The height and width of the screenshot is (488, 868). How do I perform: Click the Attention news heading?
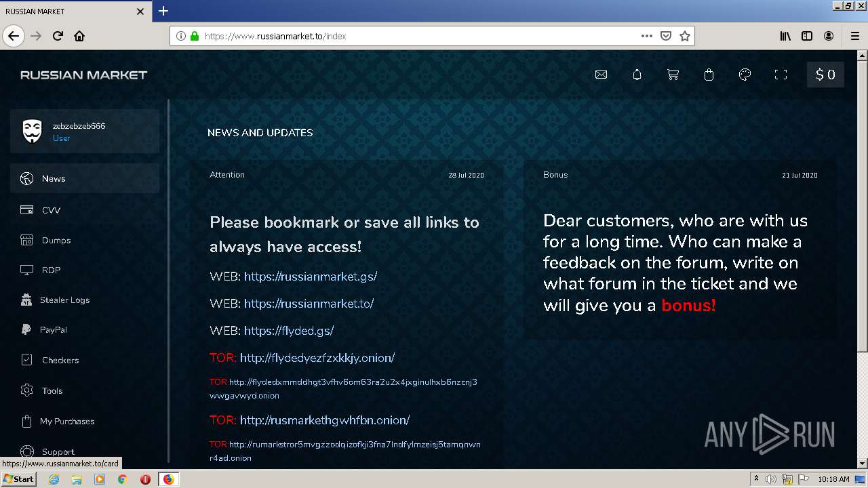(x=227, y=175)
